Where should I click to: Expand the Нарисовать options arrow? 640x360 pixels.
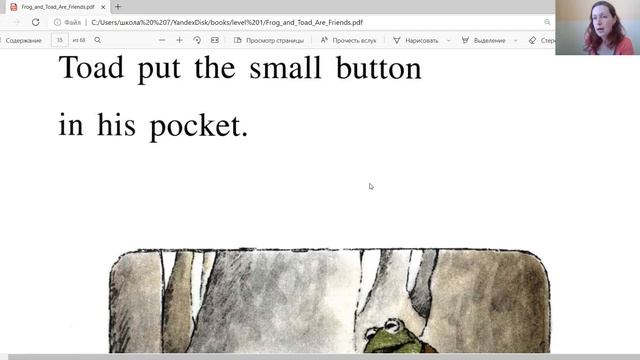tap(449, 40)
